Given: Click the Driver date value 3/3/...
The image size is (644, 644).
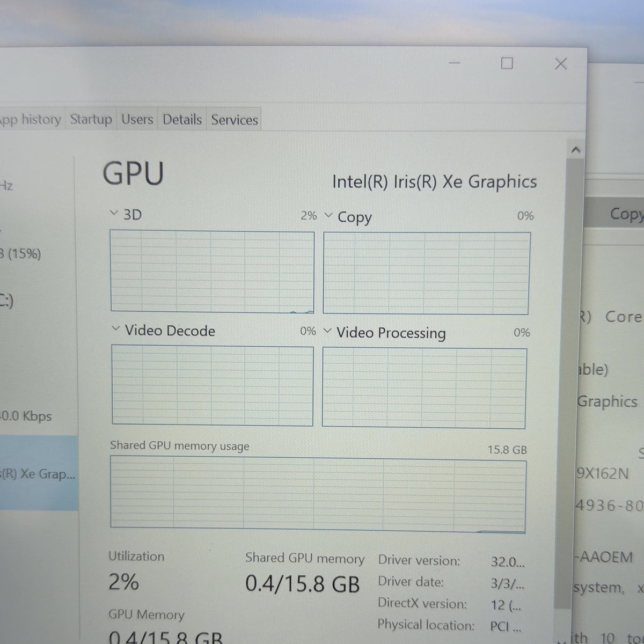Looking at the screenshot, I should (508, 583).
